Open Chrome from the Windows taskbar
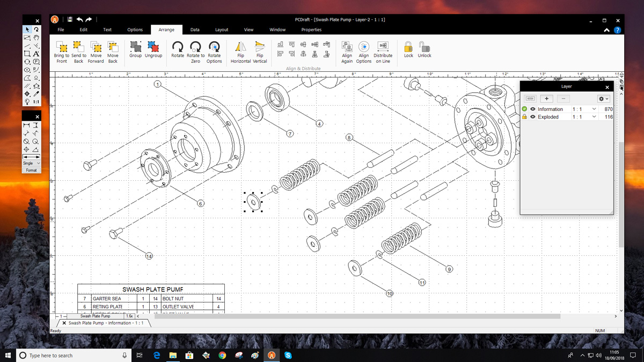The height and width of the screenshot is (362, 644). tap(222, 356)
